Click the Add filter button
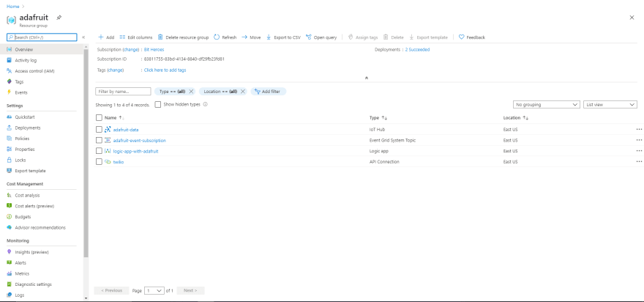The height and width of the screenshot is (302, 644). click(x=268, y=92)
